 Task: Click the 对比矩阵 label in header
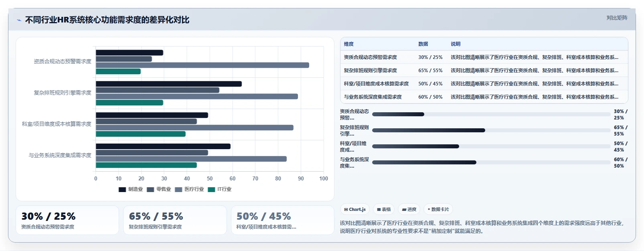617,18
